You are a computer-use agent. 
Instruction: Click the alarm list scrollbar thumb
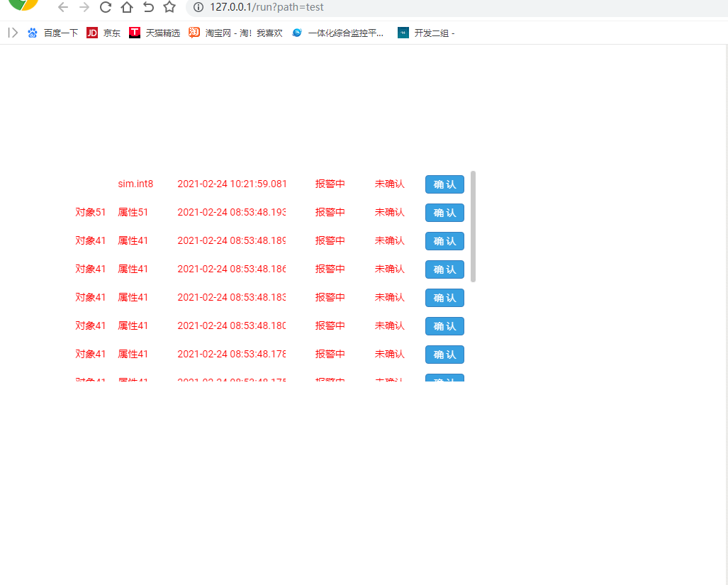pyautogui.click(x=473, y=227)
